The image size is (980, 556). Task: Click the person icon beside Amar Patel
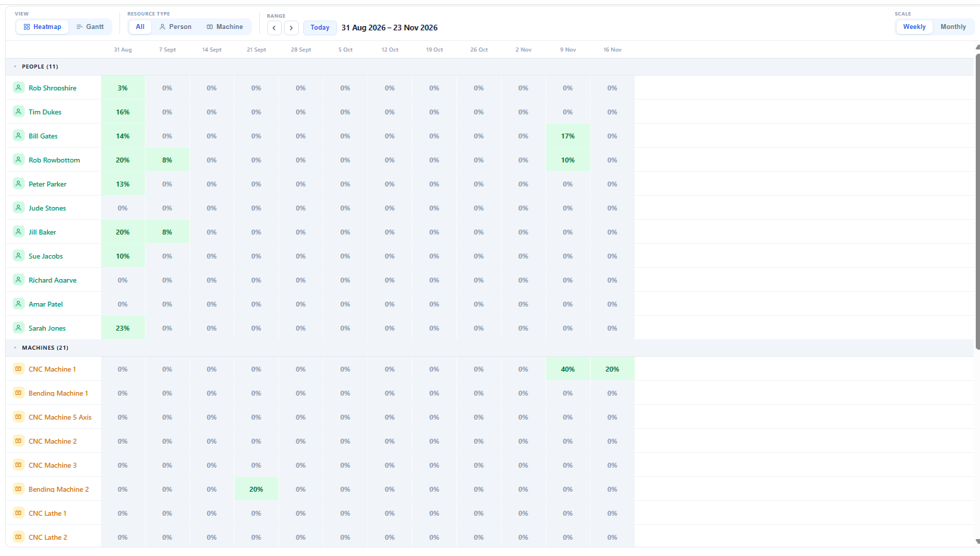coord(18,304)
